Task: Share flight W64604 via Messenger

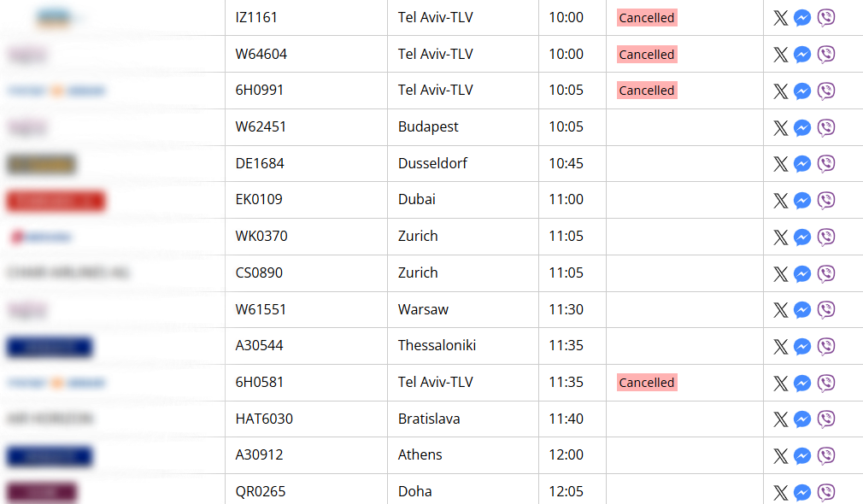Action: point(802,55)
